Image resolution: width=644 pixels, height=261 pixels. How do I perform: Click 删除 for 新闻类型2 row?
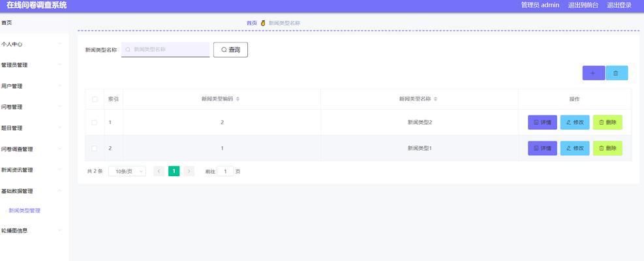[x=607, y=123]
